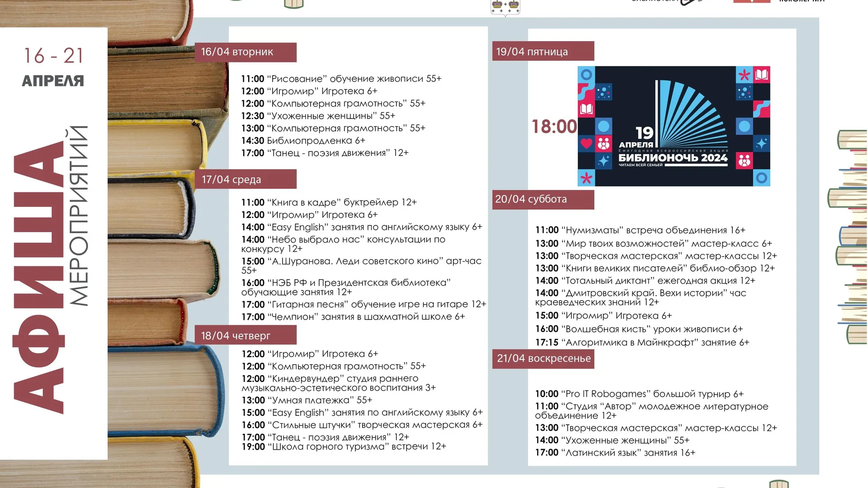Viewport: 868px width, 488px height.
Task: Click the open book icon at the banner's top right
Action: pos(762,75)
